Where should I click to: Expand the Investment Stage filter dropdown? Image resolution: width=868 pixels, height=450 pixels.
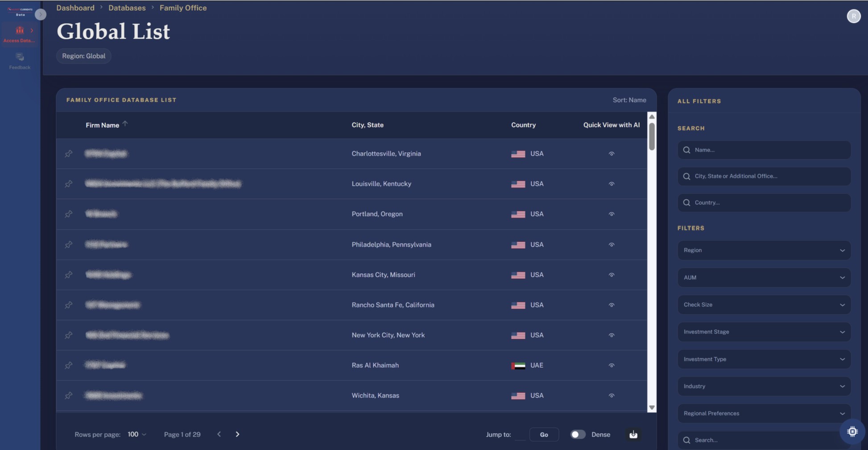click(x=764, y=332)
